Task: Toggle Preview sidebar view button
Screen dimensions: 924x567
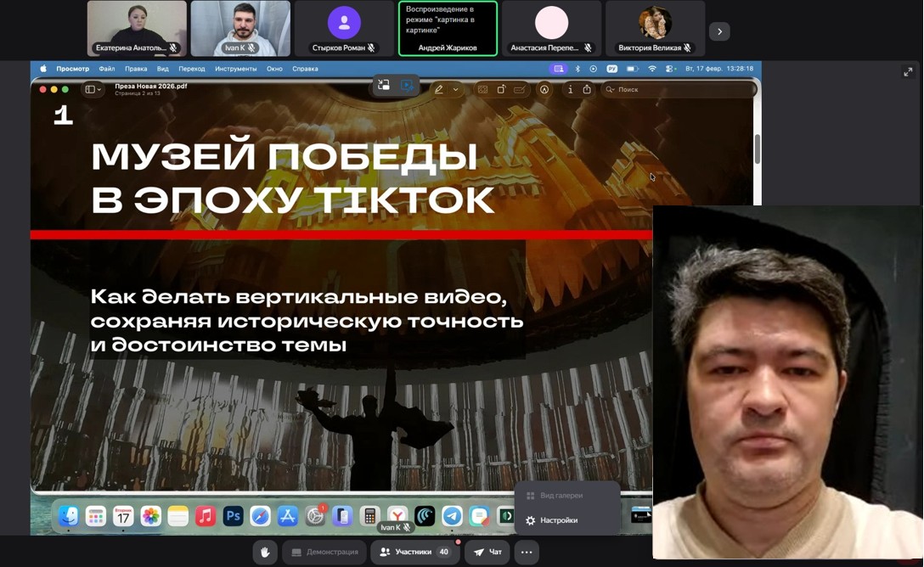Action: [93, 89]
